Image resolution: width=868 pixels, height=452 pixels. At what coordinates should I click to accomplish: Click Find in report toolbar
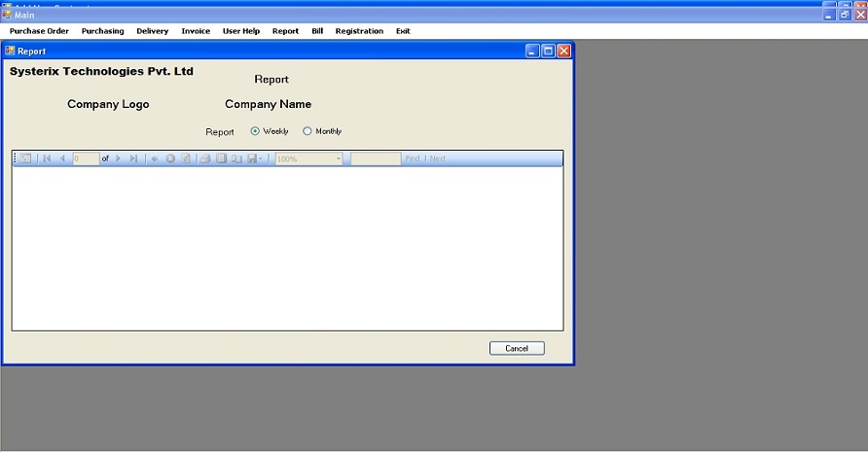pos(413,158)
